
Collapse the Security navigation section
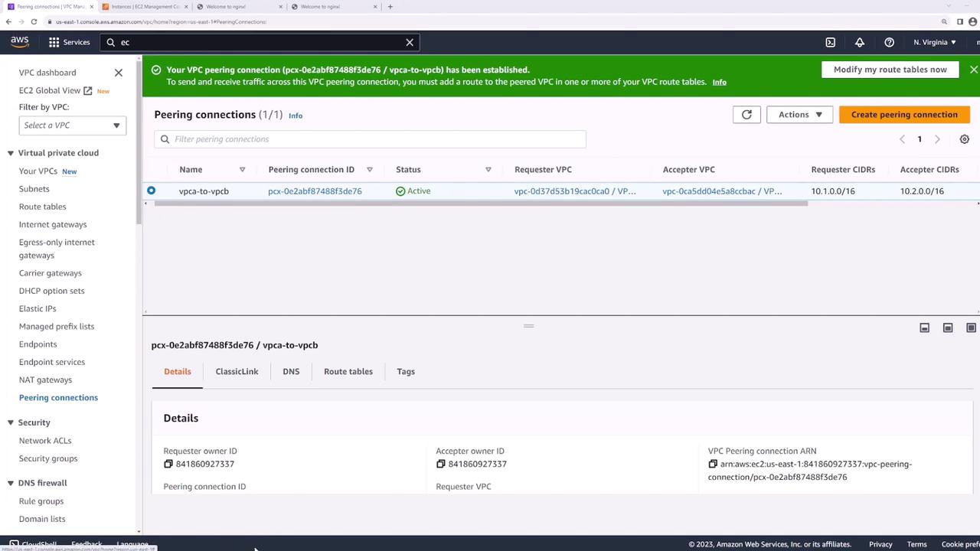pyautogui.click(x=11, y=422)
